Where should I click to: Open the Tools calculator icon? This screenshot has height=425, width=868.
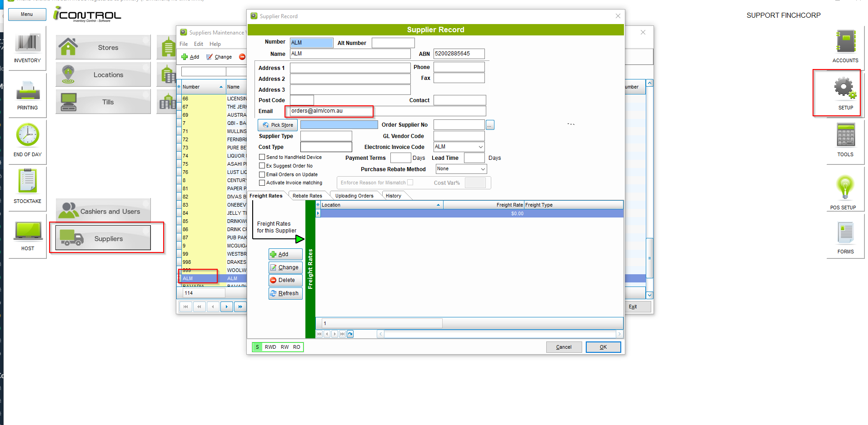845,135
